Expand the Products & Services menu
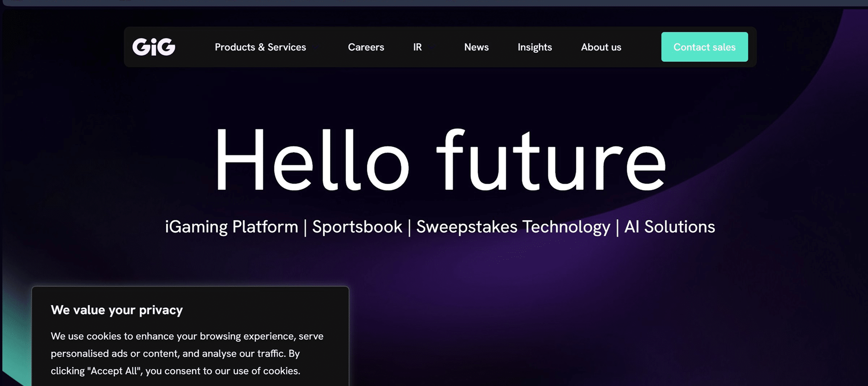The image size is (868, 386). click(260, 47)
